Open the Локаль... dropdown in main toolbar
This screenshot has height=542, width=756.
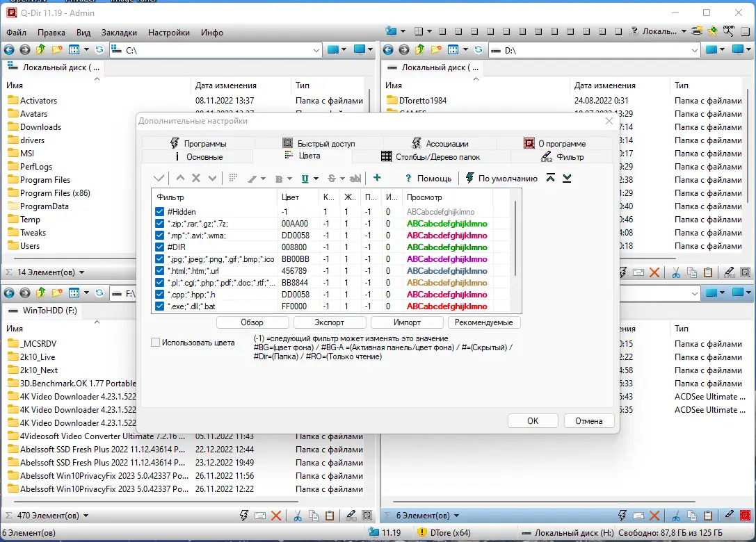683,31
